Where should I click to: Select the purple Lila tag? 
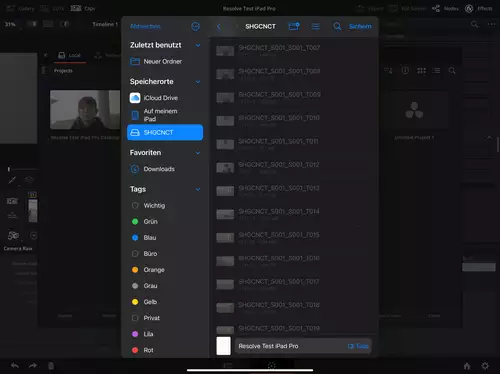click(165, 334)
